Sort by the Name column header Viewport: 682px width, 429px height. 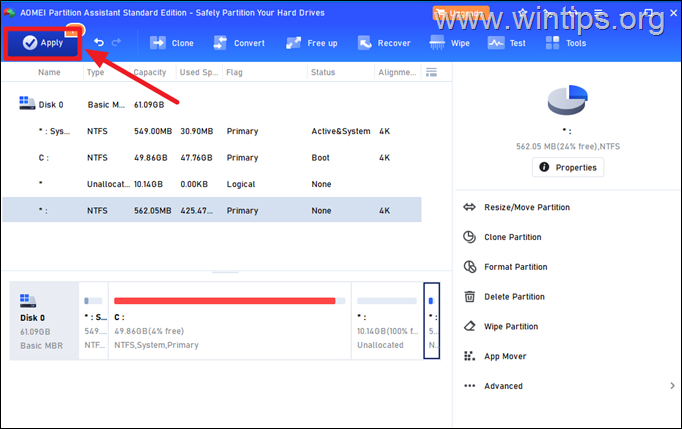(49, 72)
